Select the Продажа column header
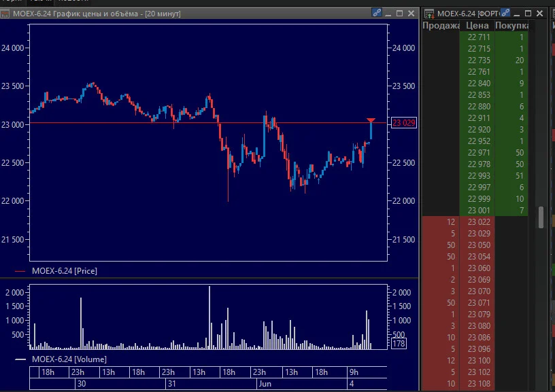This screenshot has width=555, height=392. click(441, 25)
